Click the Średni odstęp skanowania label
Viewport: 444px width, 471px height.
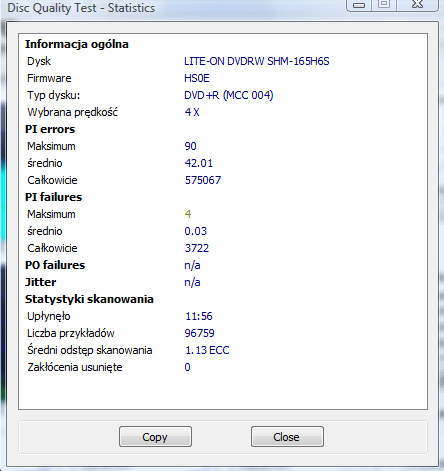(90, 351)
